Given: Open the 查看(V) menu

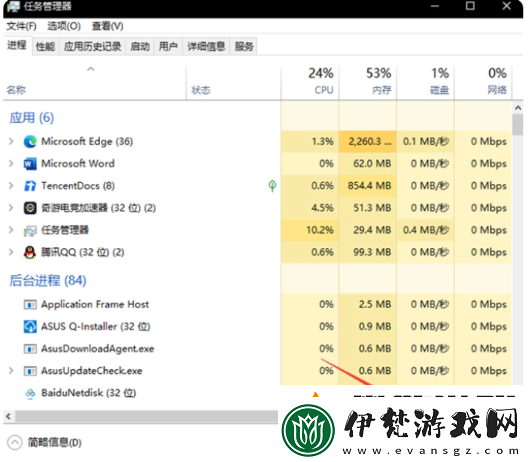Looking at the screenshot, I should click(107, 26).
